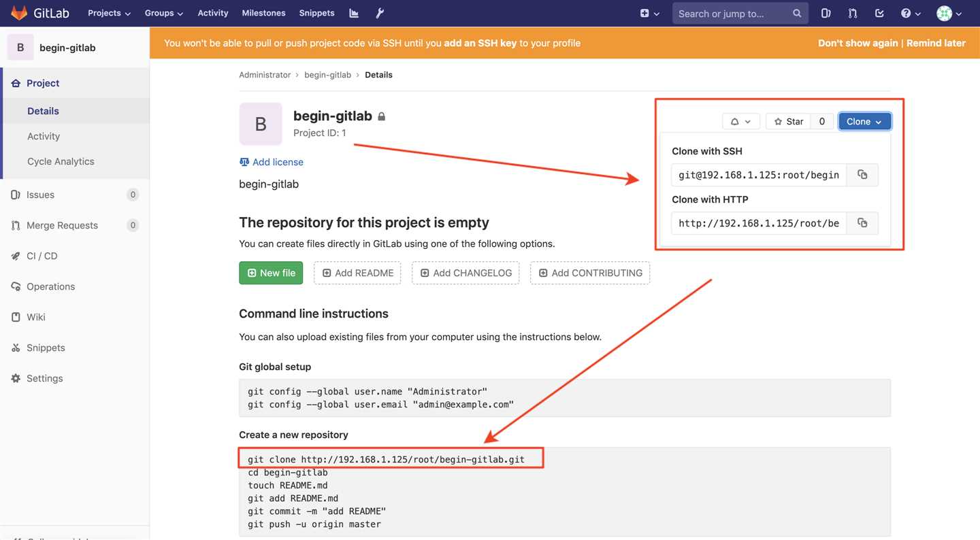Click the Add license link
Screen dimensions: 980x540
point(272,162)
